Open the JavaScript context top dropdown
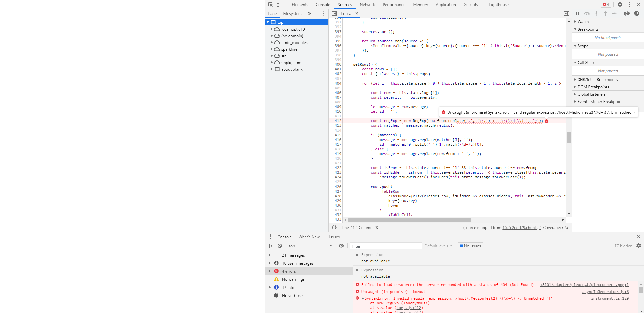The image size is (644, 313). [x=310, y=246]
